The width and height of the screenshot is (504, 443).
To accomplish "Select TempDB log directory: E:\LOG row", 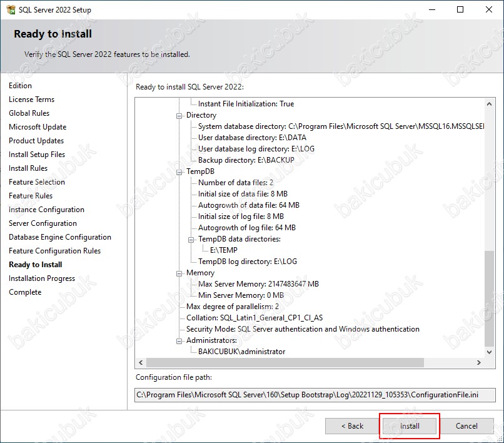I will coord(248,262).
